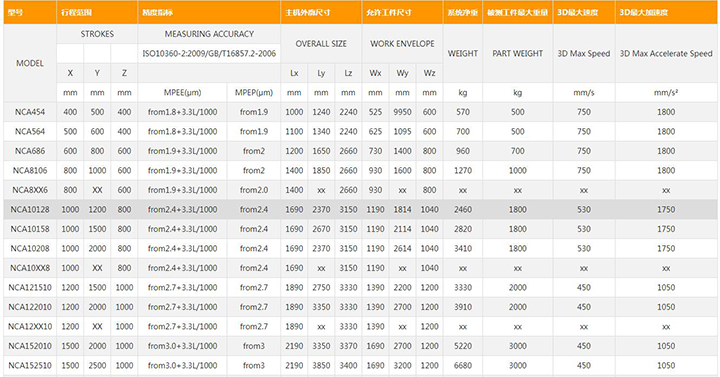Image resolution: width=720 pixels, height=377 pixels.
Task: Select the NCA454 model cell
Action: coord(30,112)
